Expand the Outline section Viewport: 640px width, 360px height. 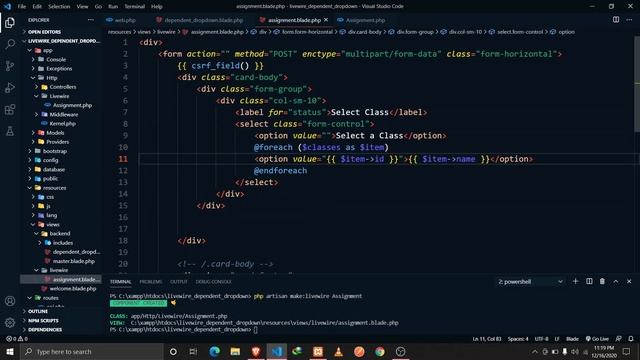(x=61, y=311)
